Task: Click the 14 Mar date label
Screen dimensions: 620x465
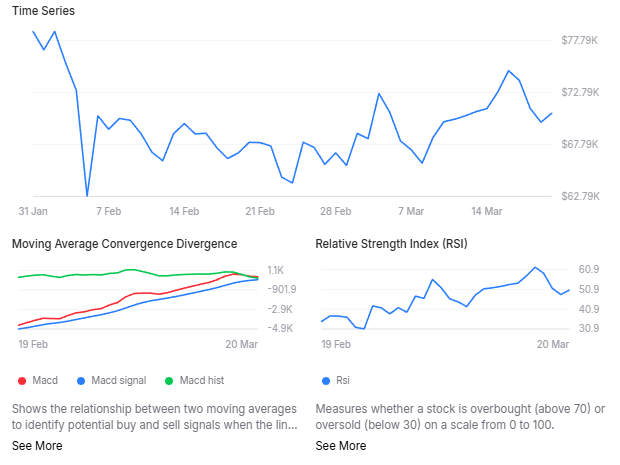Action: (486, 212)
